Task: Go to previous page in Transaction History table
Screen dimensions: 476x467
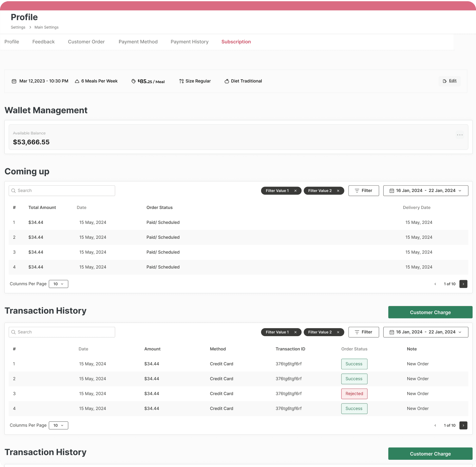Action: click(435, 425)
